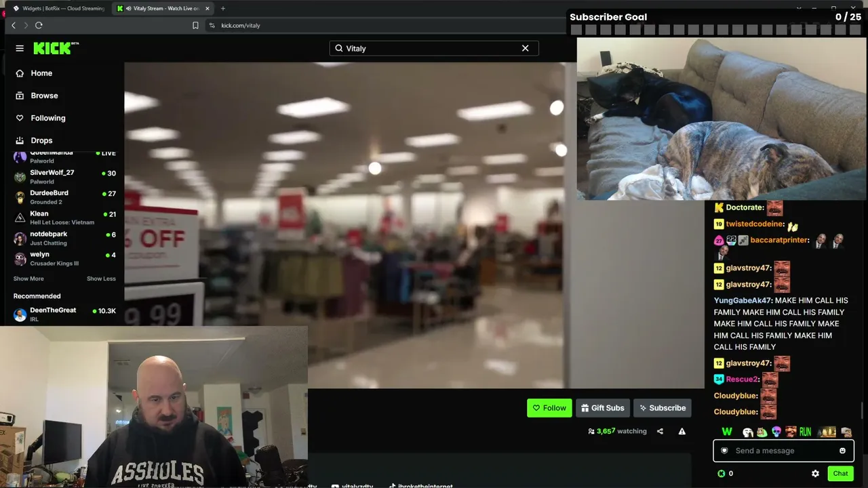Click the Kick points balance icon
Viewport: 868px width, 488px height.
tap(721, 474)
